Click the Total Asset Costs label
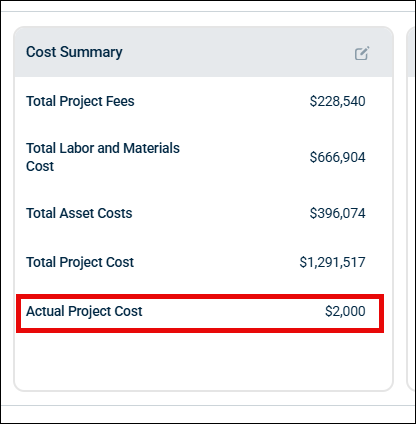The width and height of the screenshot is (416, 424). click(79, 213)
